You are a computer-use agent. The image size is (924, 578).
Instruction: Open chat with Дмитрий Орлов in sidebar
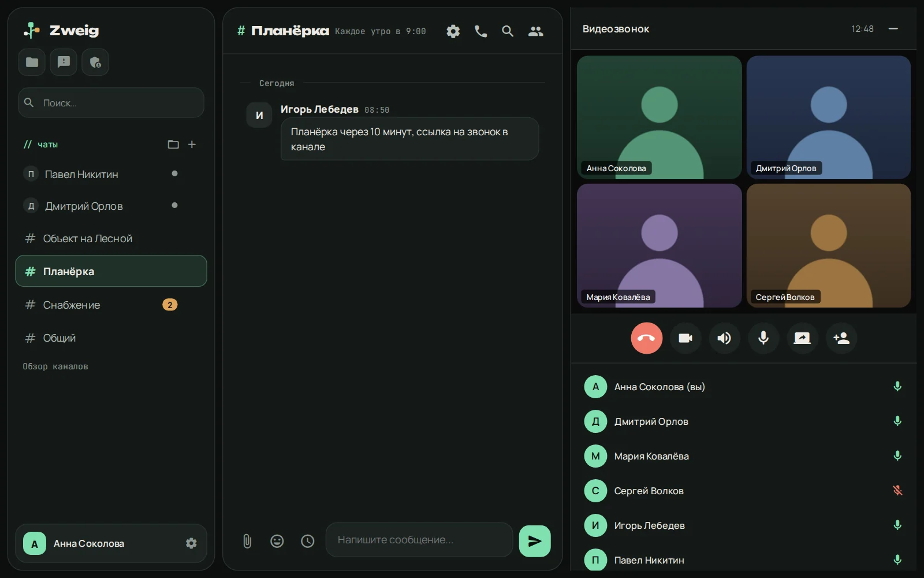click(111, 206)
